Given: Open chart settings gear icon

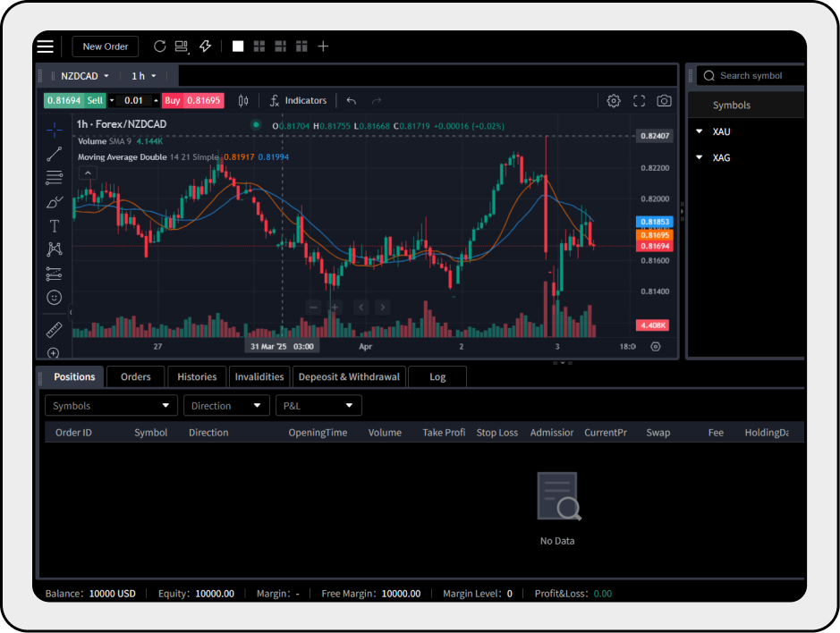Looking at the screenshot, I should tap(614, 101).
